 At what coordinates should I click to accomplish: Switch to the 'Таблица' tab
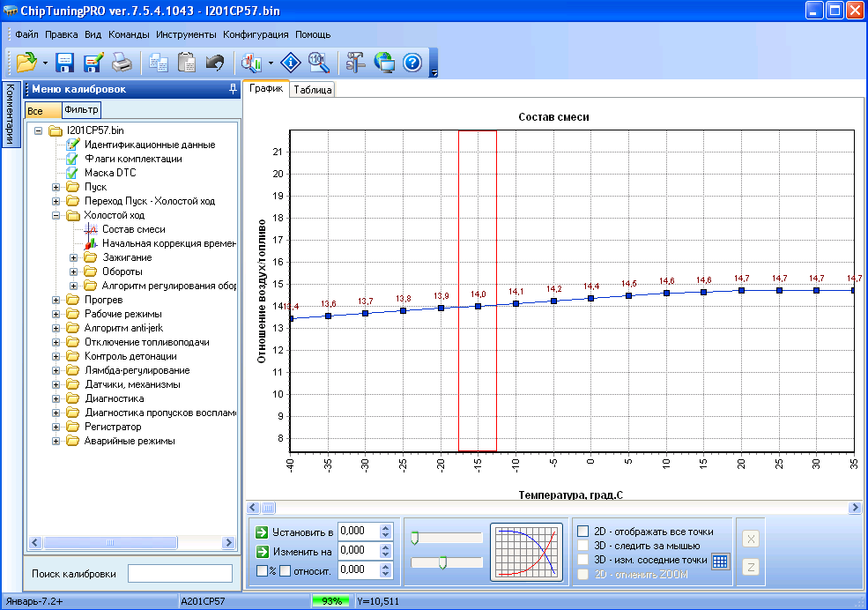pyautogui.click(x=312, y=90)
